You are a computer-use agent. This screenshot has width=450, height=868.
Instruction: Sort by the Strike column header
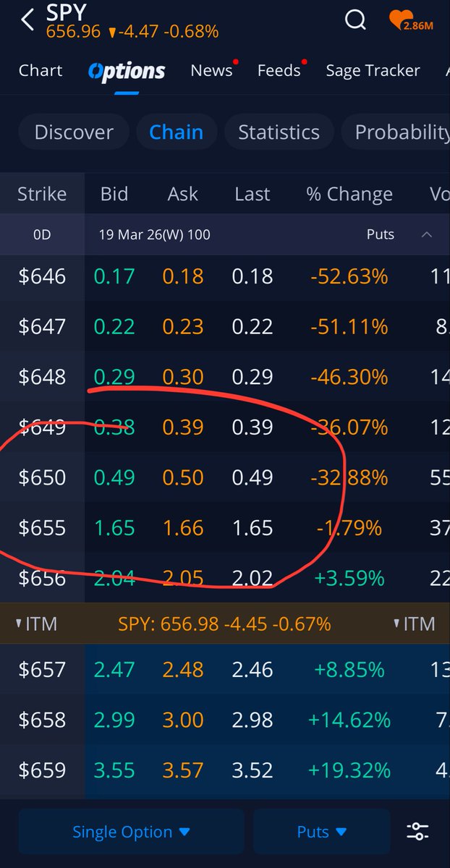42,194
